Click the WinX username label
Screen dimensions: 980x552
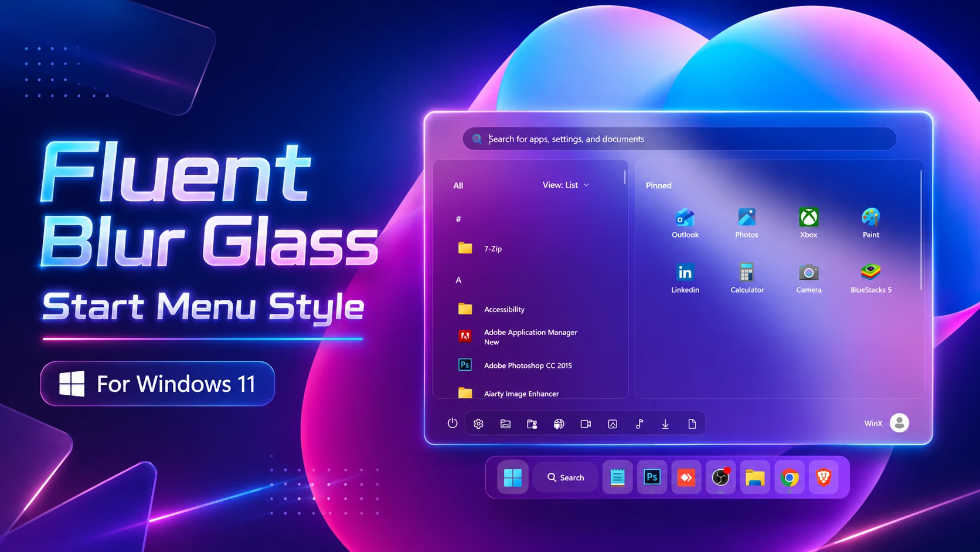(x=873, y=423)
